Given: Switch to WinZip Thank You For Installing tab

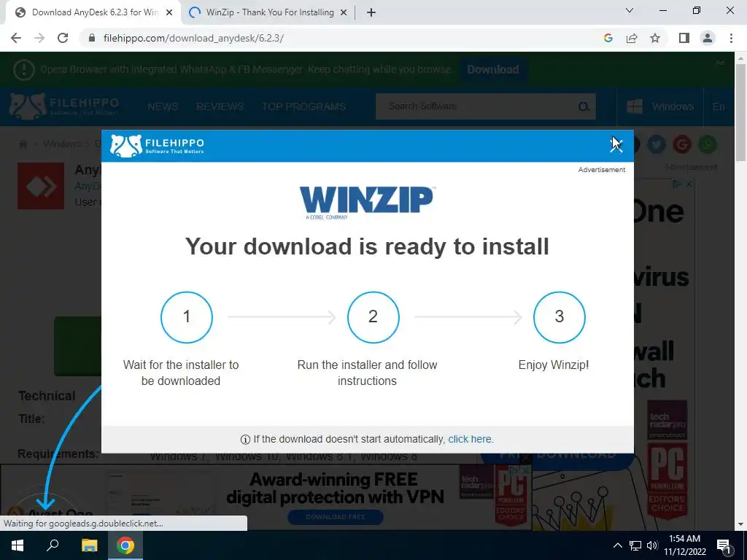Looking at the screenshot, I should pos(270,12).
